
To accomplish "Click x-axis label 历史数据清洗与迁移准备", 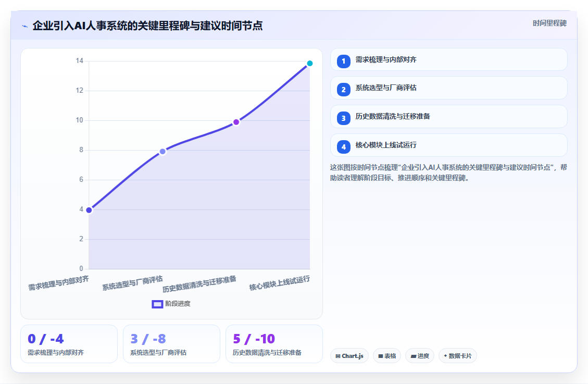I will pos(199,284).
